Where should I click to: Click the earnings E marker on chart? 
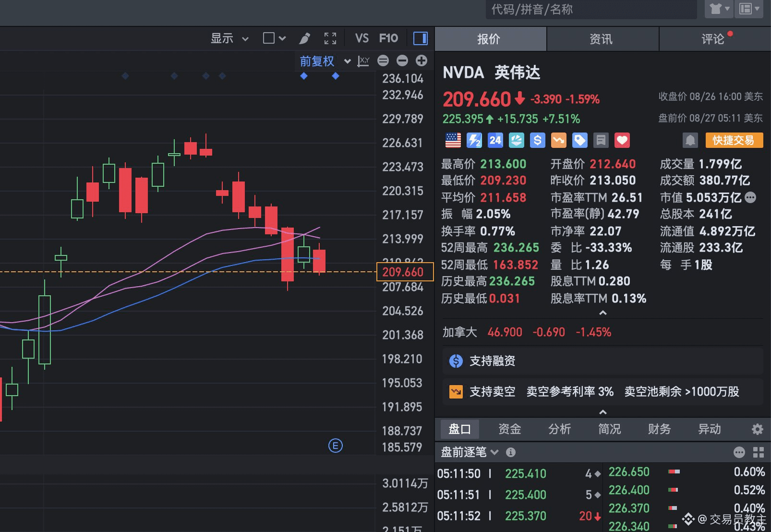336,446
